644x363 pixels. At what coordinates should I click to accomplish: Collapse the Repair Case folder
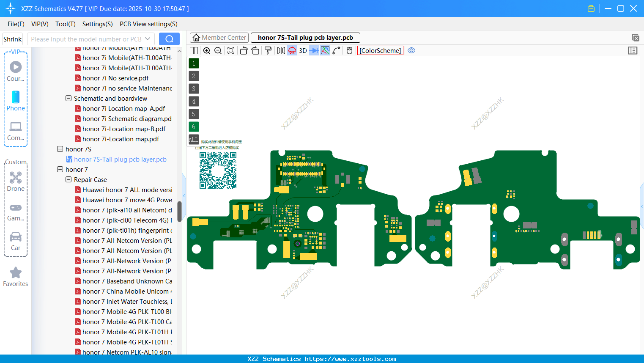(x=69, y=180)
